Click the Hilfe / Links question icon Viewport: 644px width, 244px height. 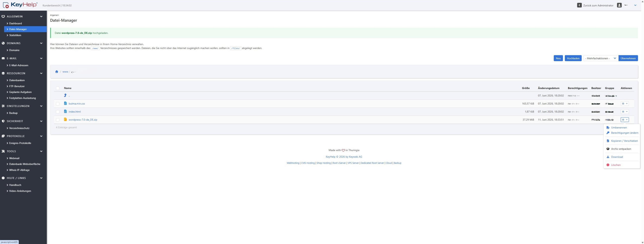click(3, 178)
